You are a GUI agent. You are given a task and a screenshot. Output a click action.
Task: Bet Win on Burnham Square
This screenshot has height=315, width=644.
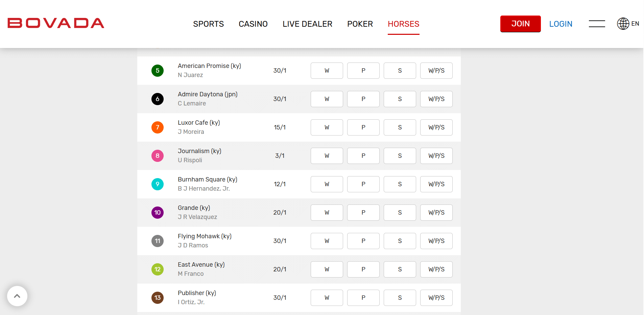pos(327,184)
